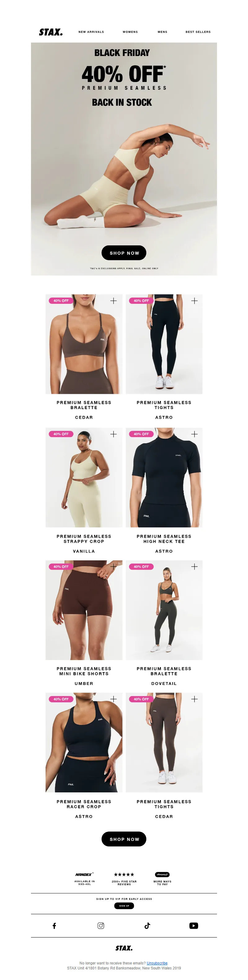The image size is (248, 980).
Task: Click plus icon on Astro Tights product
Action: [x=194, y=301]
